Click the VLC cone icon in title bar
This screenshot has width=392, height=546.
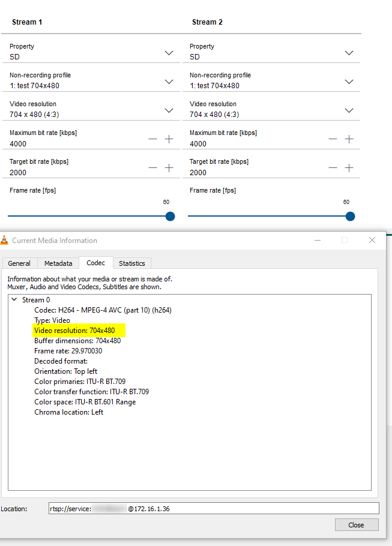click(x=5, y=241)
